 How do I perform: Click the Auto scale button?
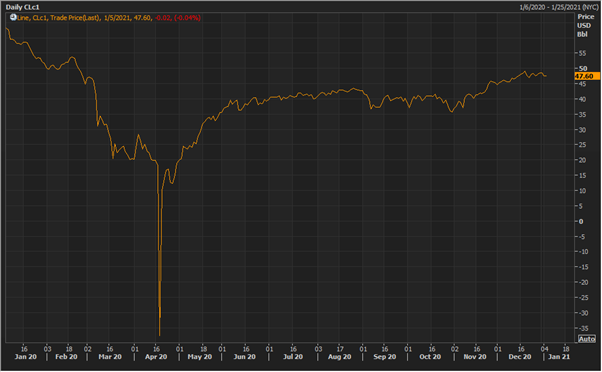[x=587, y=339]
